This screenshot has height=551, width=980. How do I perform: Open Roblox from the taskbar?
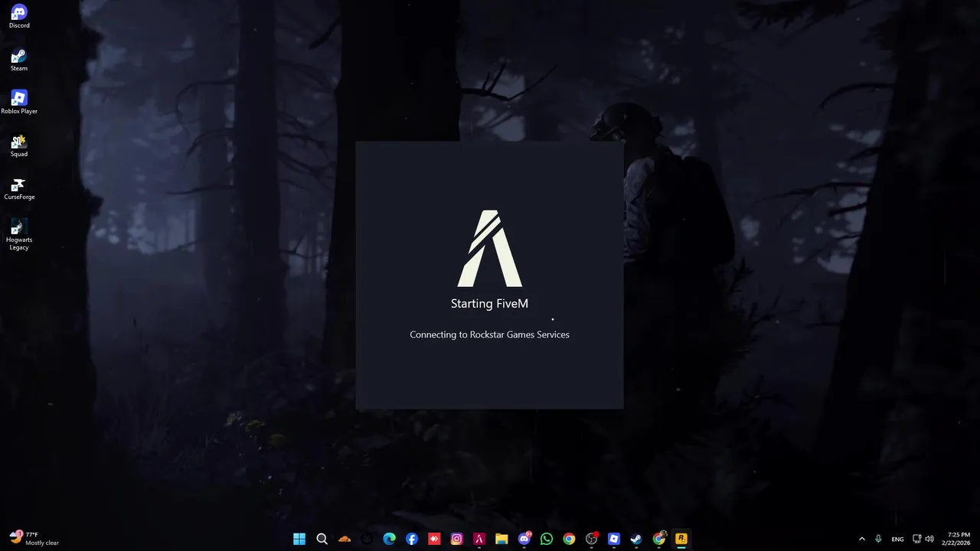(614, 539)
